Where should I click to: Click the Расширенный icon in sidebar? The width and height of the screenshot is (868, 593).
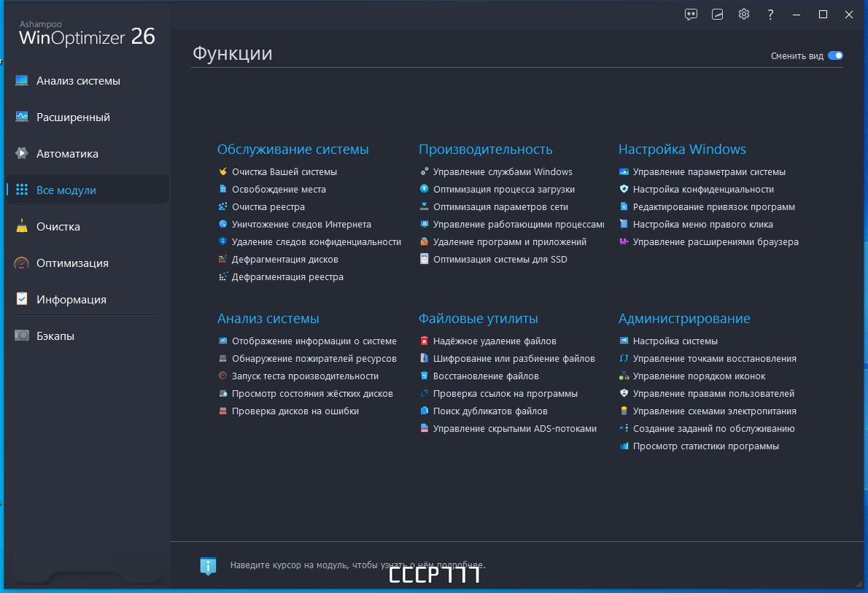[x=22, y=117]
